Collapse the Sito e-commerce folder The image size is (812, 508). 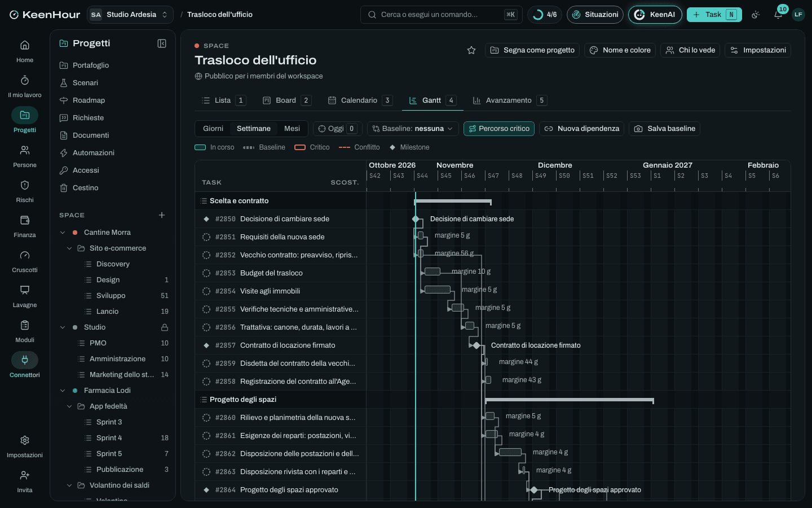pos(69,248)
